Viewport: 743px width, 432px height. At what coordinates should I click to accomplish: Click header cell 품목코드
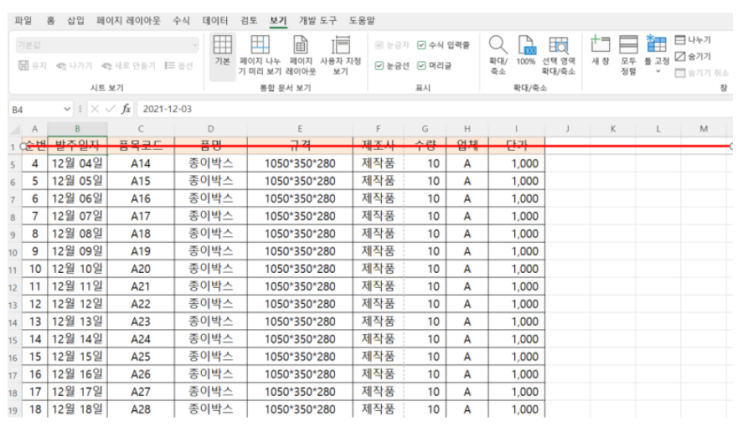[x=141, y=145]
